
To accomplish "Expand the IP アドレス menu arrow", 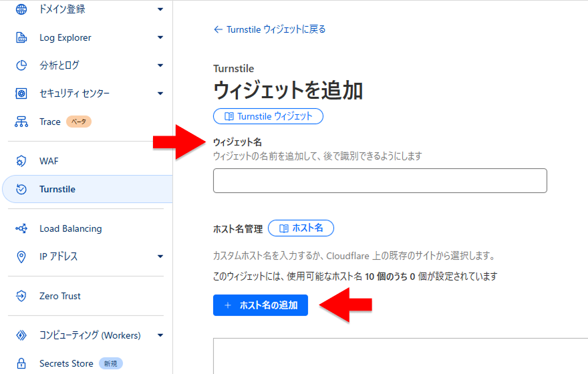I will (160, 256).
